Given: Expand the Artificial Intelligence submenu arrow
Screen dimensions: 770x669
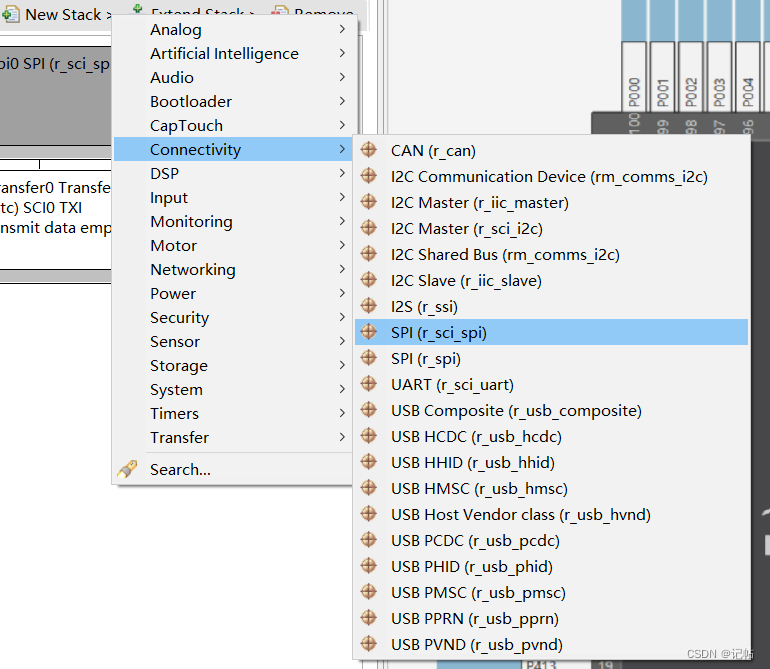Looking at the screenshot, I should tap(342, 53).
